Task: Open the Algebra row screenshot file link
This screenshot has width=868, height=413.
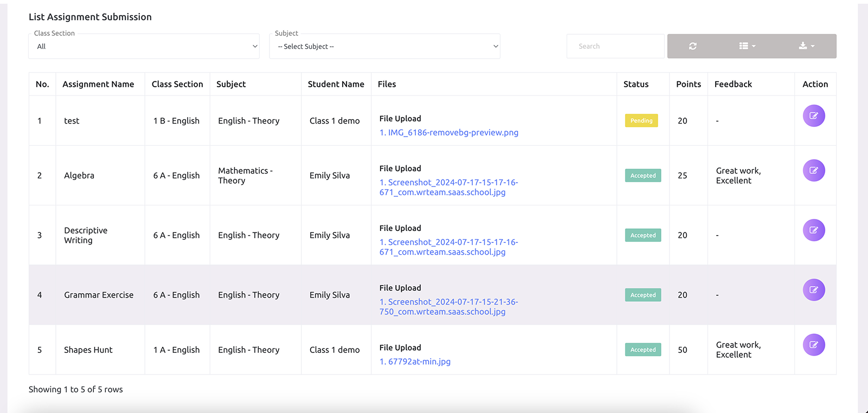Action: pos(448,188)
